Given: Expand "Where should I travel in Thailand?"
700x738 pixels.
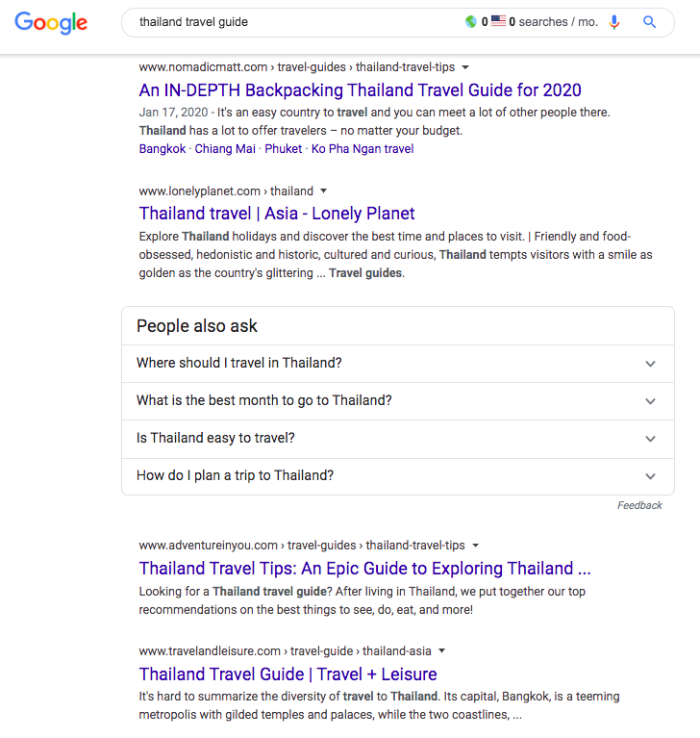Looking at the screenshot, I should pos(650,364).
